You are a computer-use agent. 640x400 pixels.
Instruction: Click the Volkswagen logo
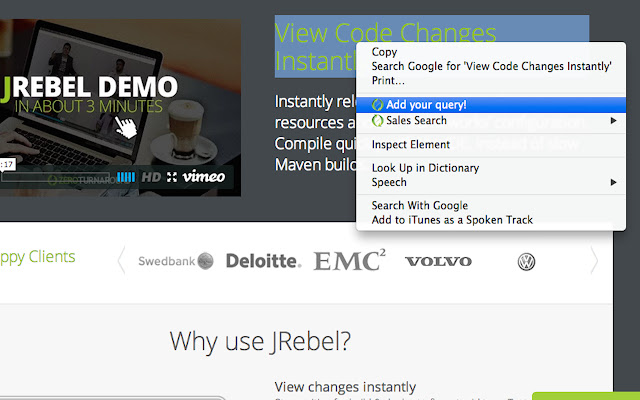coord(526,262)
